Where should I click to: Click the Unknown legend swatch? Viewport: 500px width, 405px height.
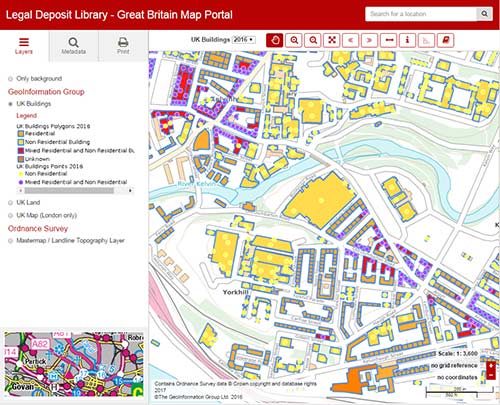[21, 159]
